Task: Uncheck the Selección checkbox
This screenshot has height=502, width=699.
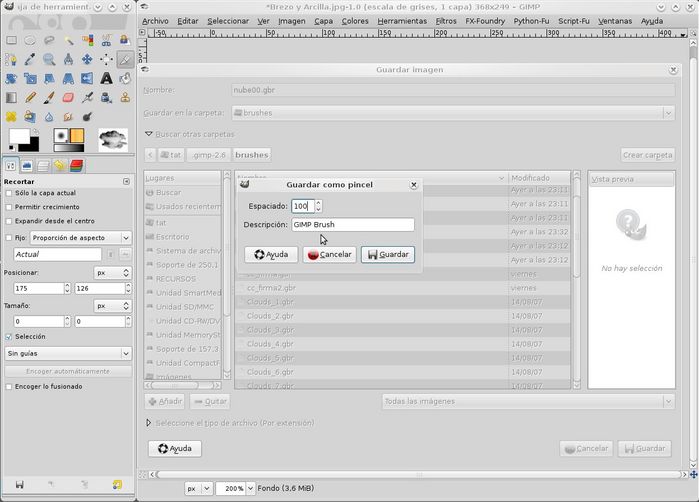Action: [8, 337]
